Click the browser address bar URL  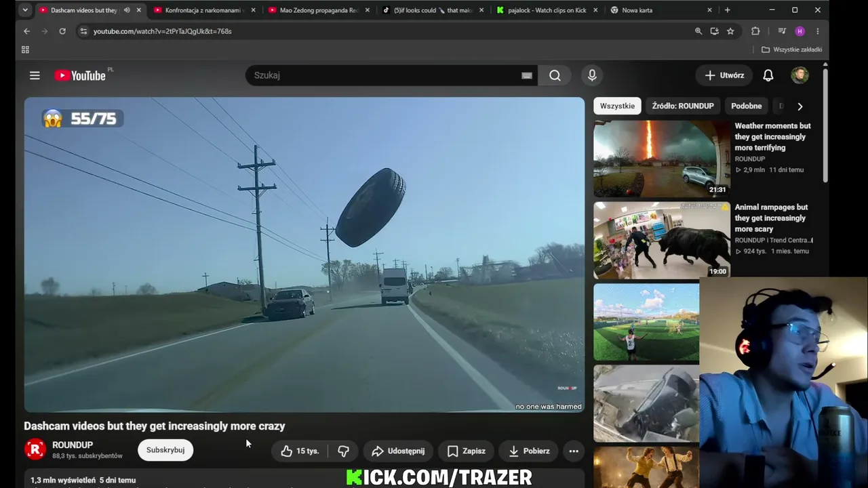coord(163,31)
